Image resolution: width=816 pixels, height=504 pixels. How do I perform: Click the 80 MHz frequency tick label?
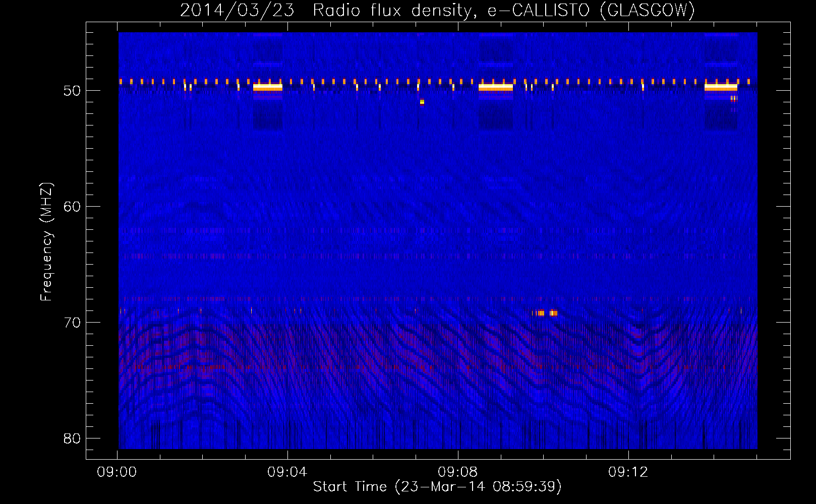tap(72, 438)
